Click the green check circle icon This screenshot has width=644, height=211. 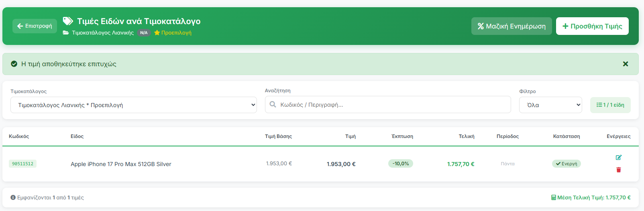coord(14,64)
